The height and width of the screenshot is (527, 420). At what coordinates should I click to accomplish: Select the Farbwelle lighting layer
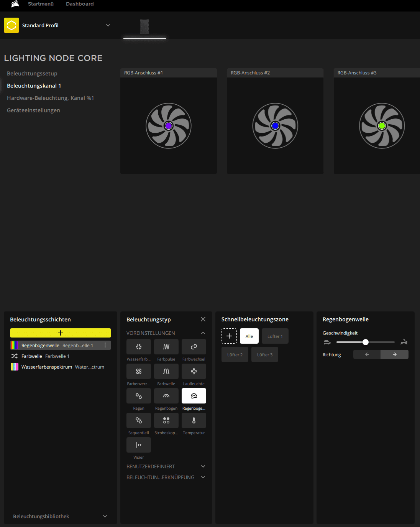click(x=61, y=356)
